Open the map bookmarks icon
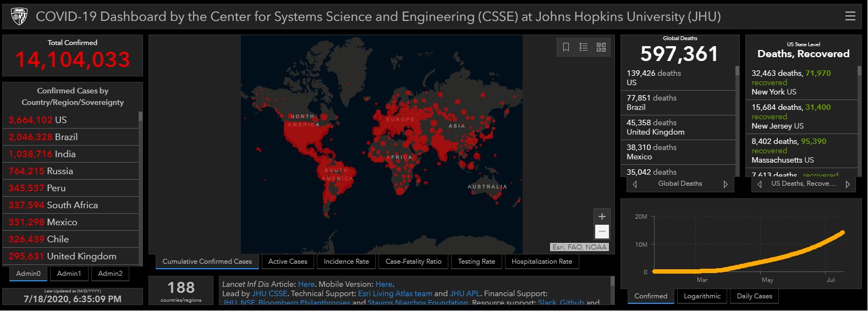 point(566,47)
